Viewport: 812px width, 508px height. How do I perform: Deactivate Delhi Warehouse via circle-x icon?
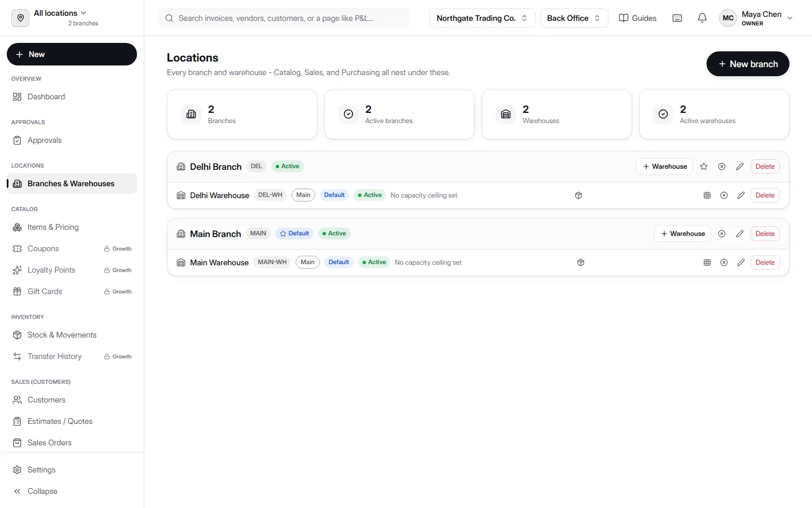[724, 195]
